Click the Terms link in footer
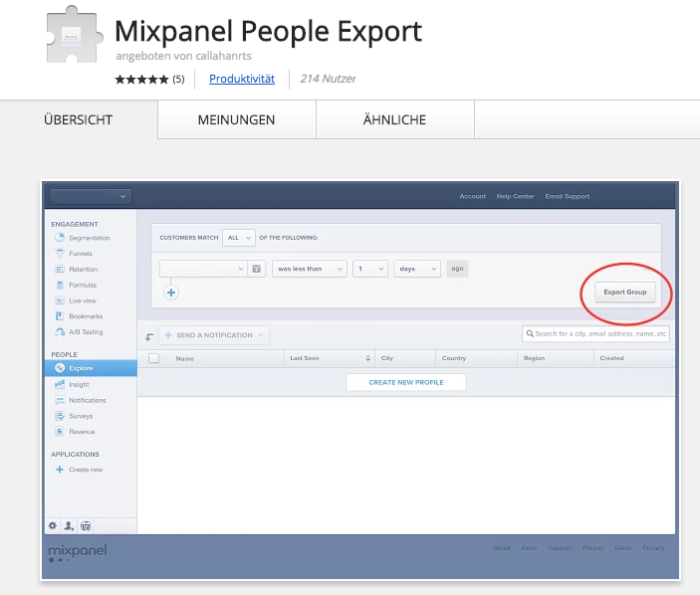 tap(622, 547)
